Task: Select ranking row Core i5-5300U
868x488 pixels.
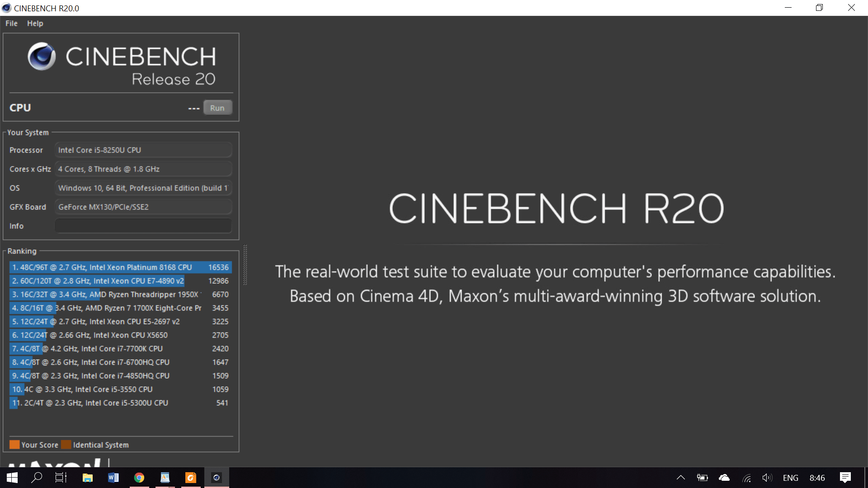Action: (x=121, y=403)
